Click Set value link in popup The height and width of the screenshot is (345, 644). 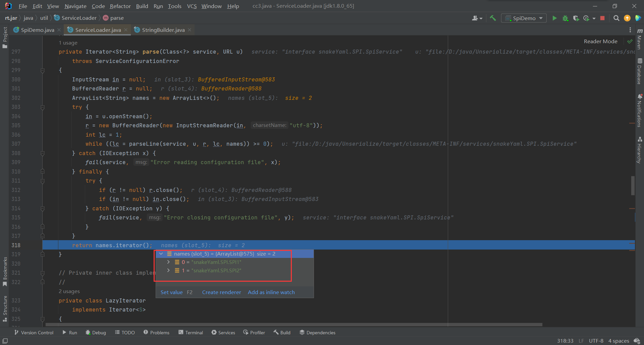tap(172, 292)
